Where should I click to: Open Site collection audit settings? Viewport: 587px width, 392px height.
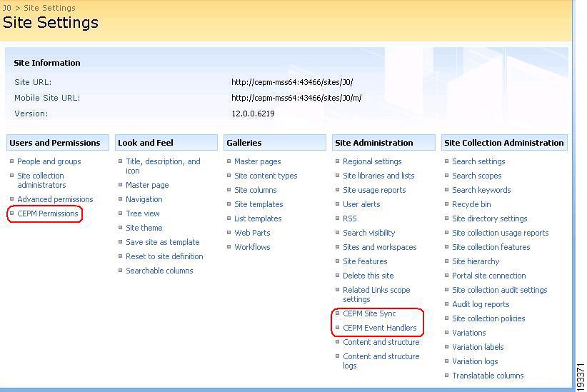click(x=500, y=290)
